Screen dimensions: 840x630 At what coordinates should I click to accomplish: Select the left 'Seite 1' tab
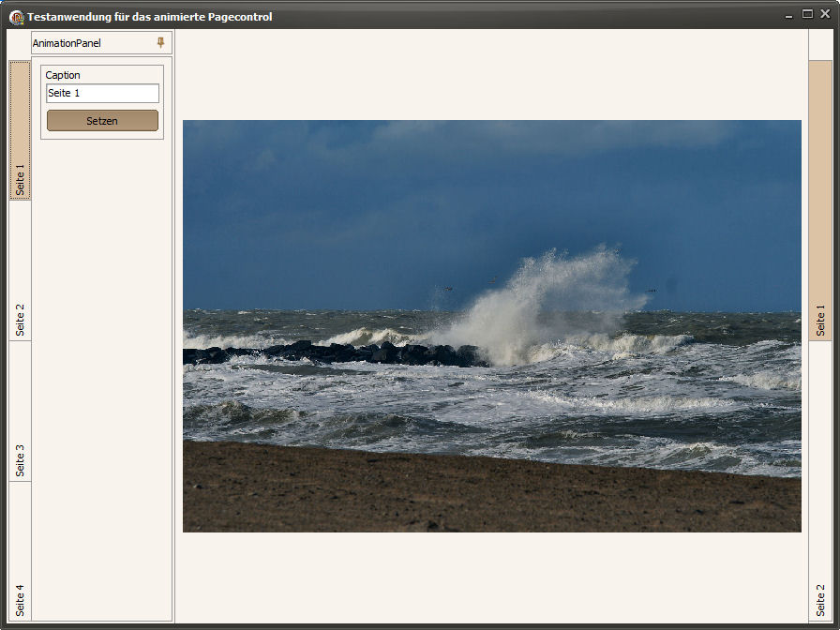[20, 130]
